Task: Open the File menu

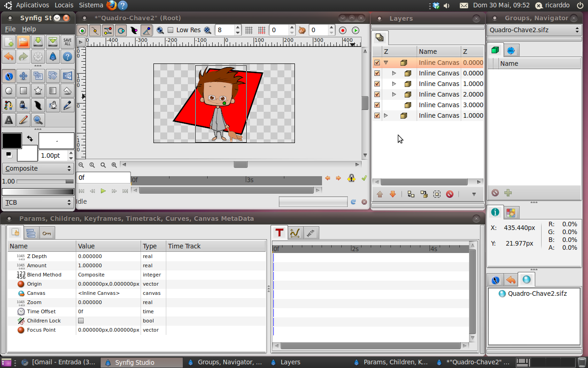Action: [10, 29]
